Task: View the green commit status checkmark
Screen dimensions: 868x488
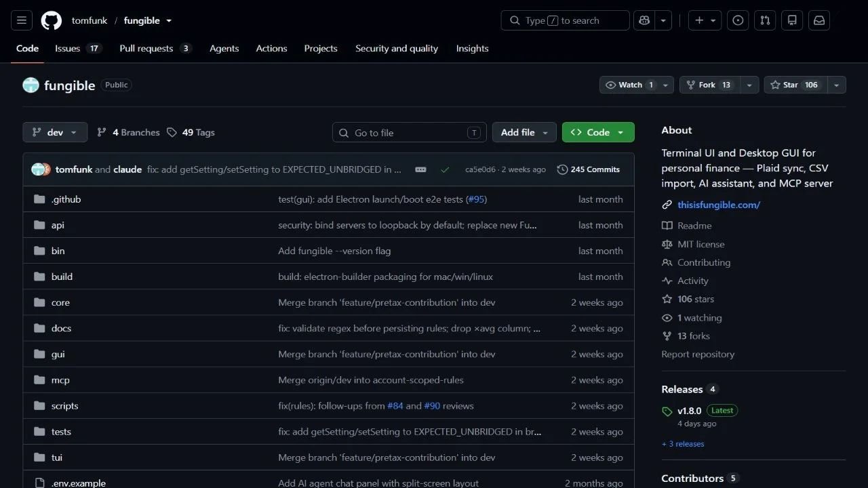Action: coord(445,169)
